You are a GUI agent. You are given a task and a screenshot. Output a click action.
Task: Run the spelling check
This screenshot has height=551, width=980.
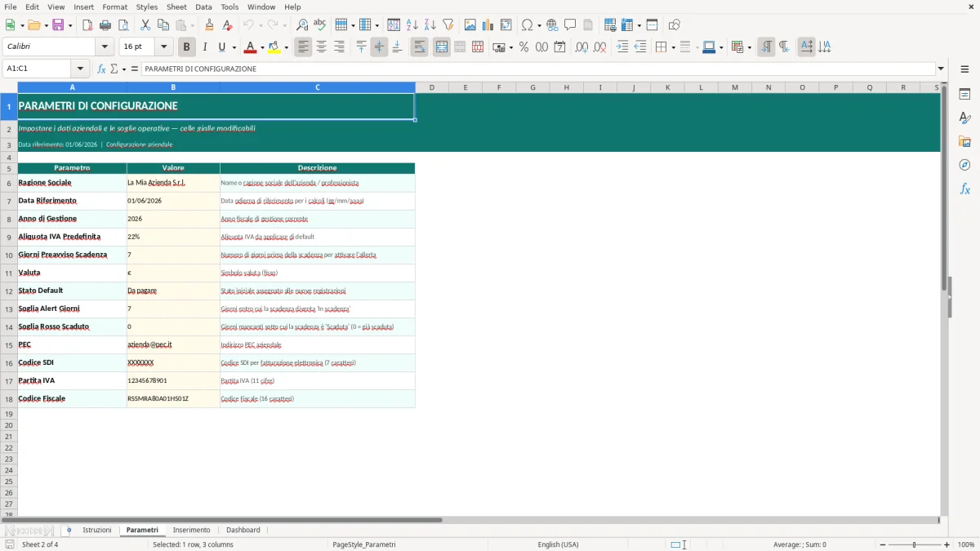coord(319,25)
